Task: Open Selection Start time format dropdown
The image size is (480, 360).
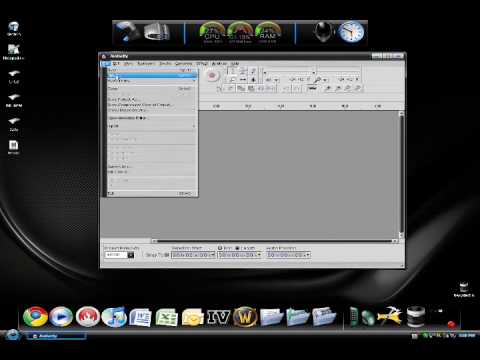Action: pos(213,255)
